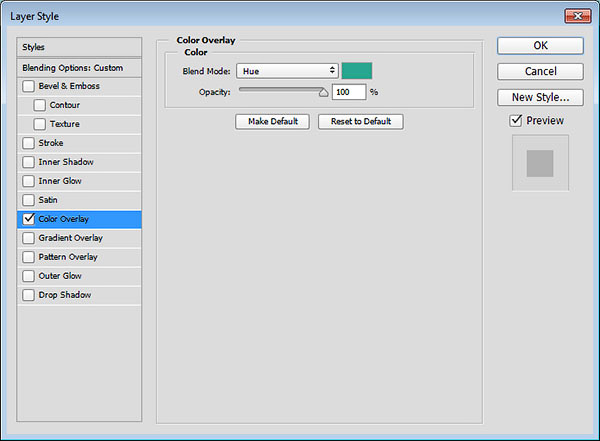The width and height of the screenshot is (600, 441).
Task: Enable the Stroke effect checkbox
Action: 28,143
